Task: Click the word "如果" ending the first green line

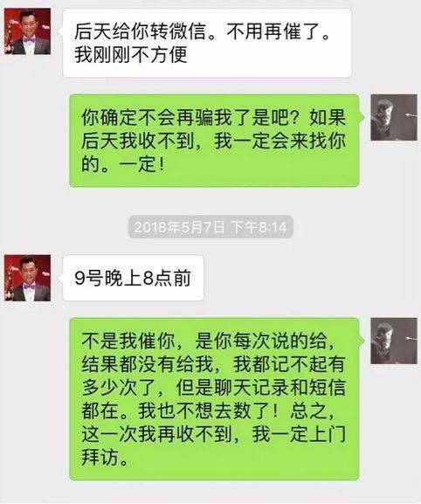Action: click(328, 117)
